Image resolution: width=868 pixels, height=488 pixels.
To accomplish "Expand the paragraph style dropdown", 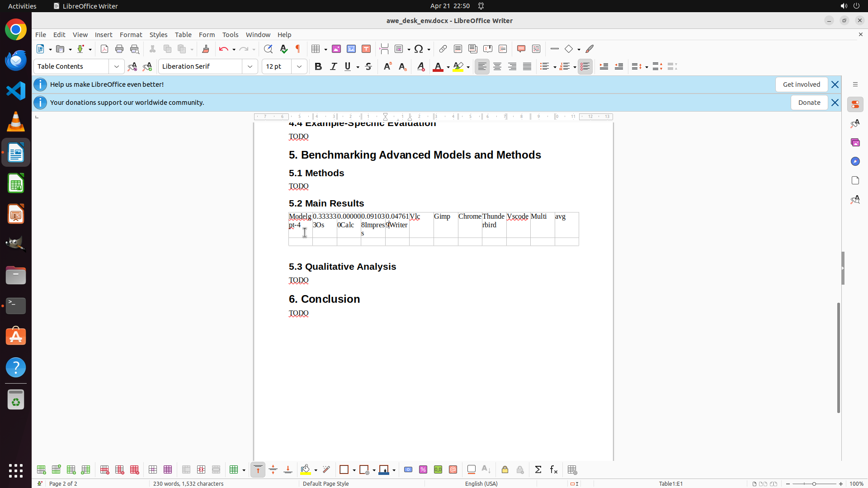I will [x=117, y=66].
